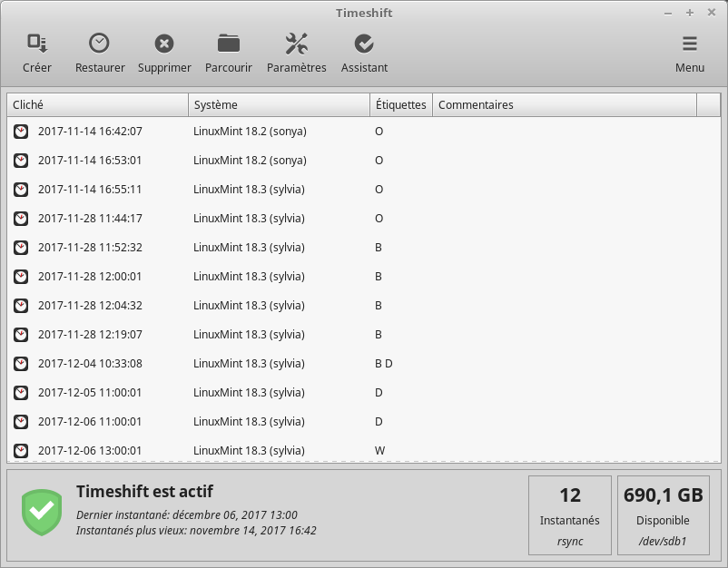Click LinuxMint 18.2 (sonya) in 16:42:07 row
The width and height of the screenshot is (728, 568).
tap(250, 132)
